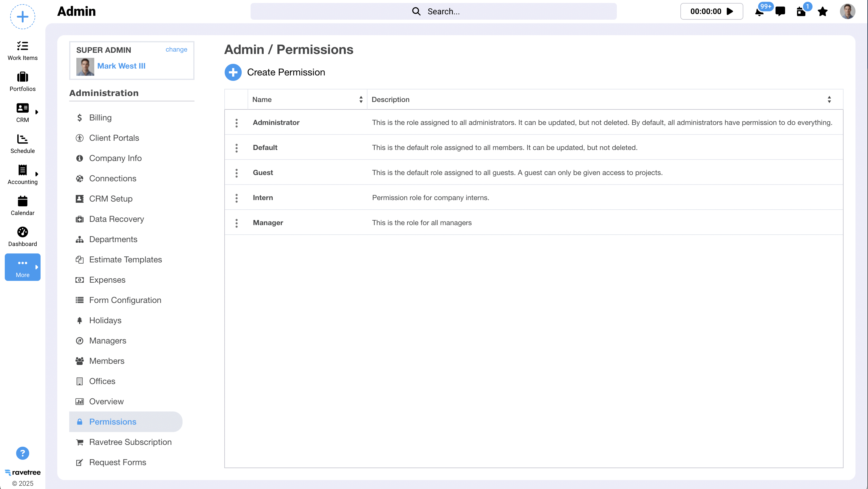Open the blue help question mark
868x489 pixels.
click(x=23, y=453)
